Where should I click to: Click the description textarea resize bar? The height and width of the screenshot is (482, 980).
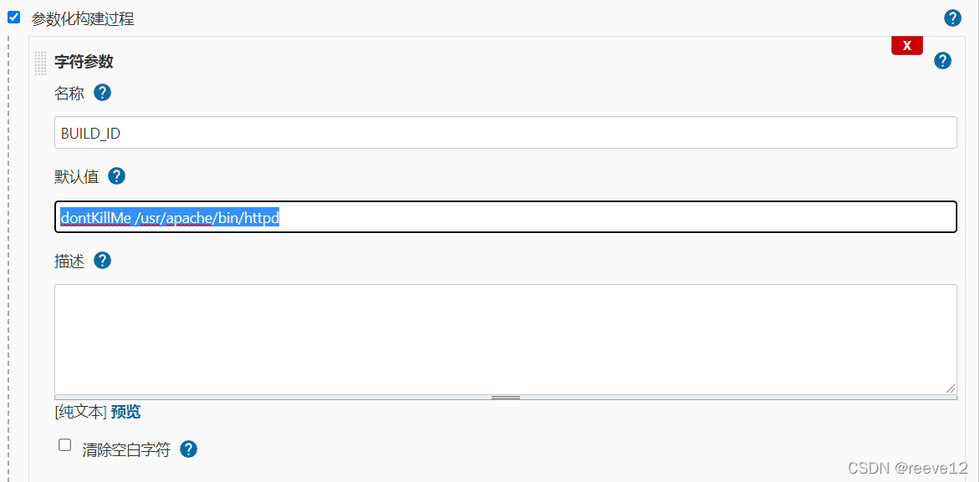(x=505, y=398)
